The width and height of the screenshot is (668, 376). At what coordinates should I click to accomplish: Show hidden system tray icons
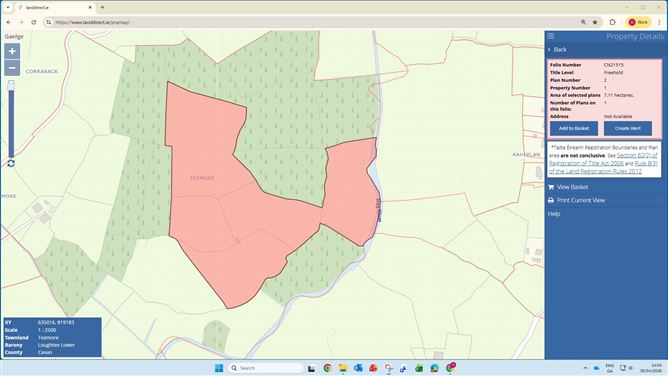click(x=585, y=368)
